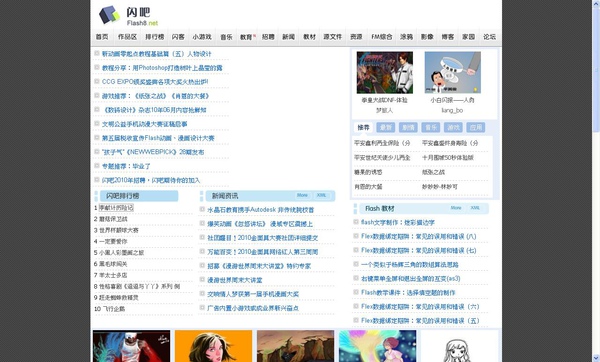Image resolution: width=600 pixels, height=362 pixels.
Task: Open the flash文字制作:炫彩描边字 tutorial
Action: click(398, 222)
